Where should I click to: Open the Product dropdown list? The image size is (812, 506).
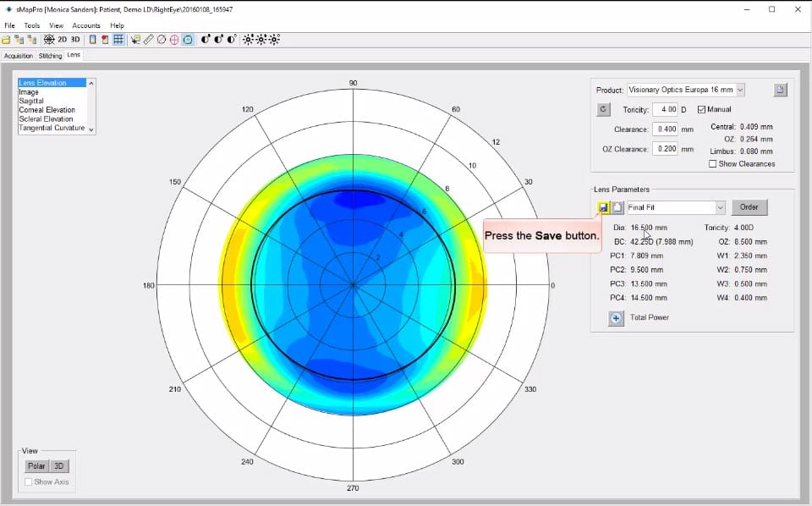pos(740,90)
